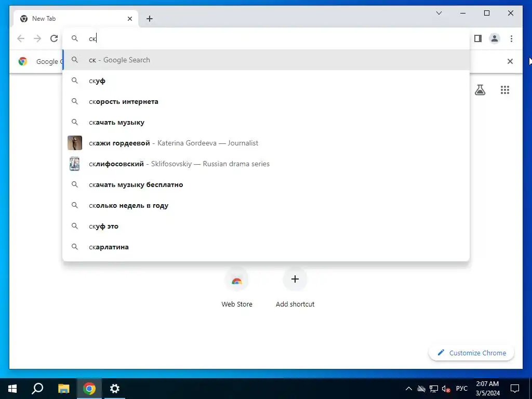Select 'скачать музыку бесплатно' suggestion
532x399 pixels.
[267, 184]
